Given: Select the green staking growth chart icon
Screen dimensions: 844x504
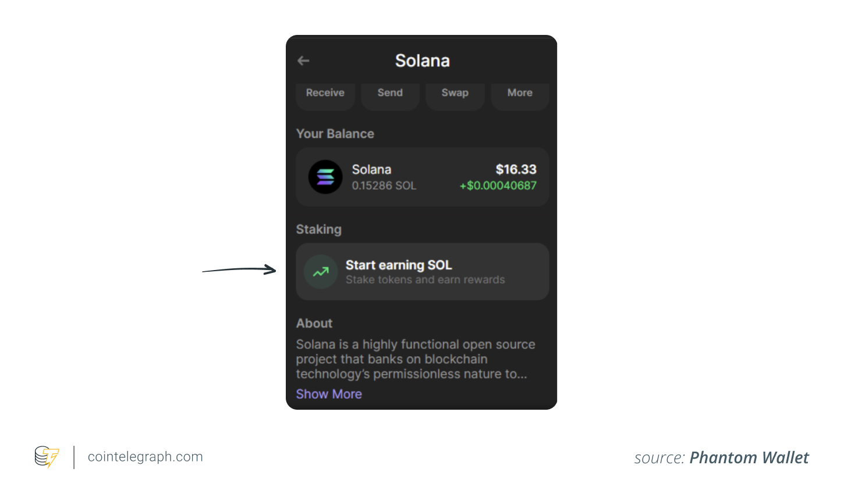Looking at the screenshot, I should tap(321, 272).
